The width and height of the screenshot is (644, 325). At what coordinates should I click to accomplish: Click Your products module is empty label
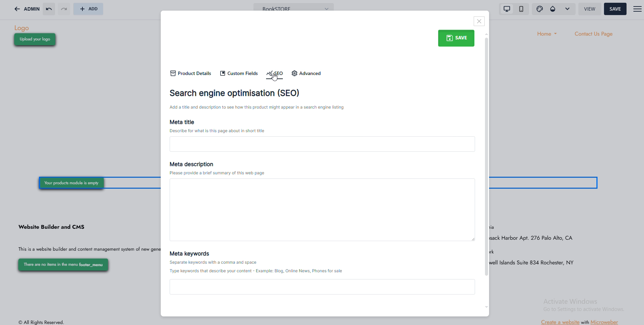point(71,183)
